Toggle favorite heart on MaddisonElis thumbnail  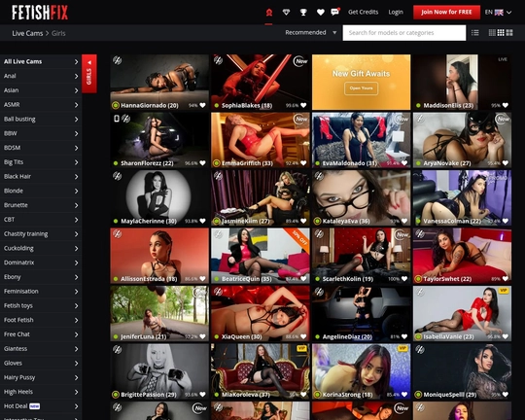506,105
